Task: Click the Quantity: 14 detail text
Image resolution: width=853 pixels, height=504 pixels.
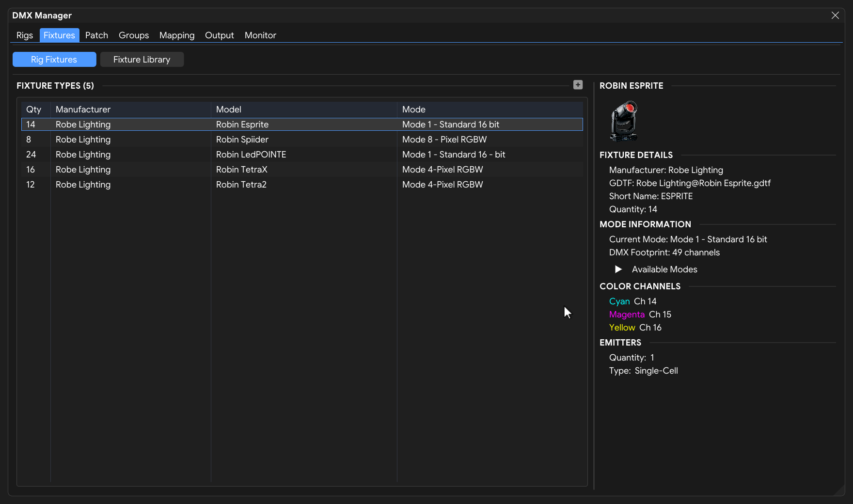Action: pos(633,209)
